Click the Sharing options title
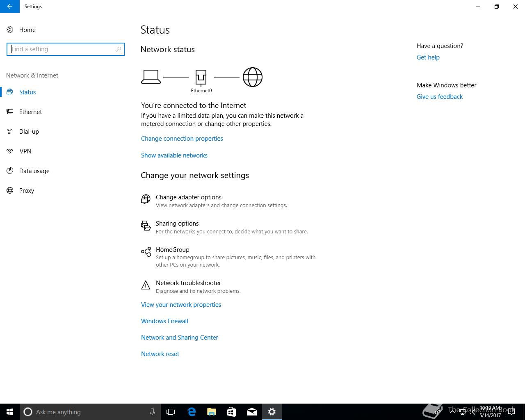This screenshot has width=525, height=420. click(177, 224)
